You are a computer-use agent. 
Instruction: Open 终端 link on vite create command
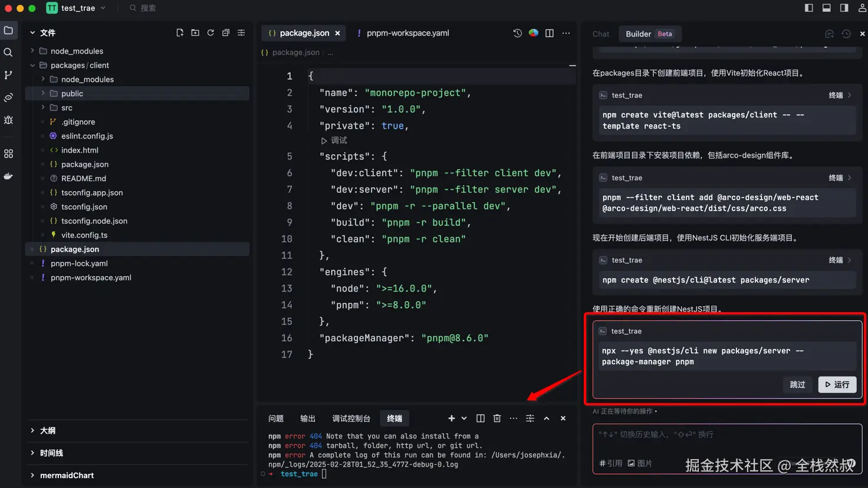tap(840, 95)
